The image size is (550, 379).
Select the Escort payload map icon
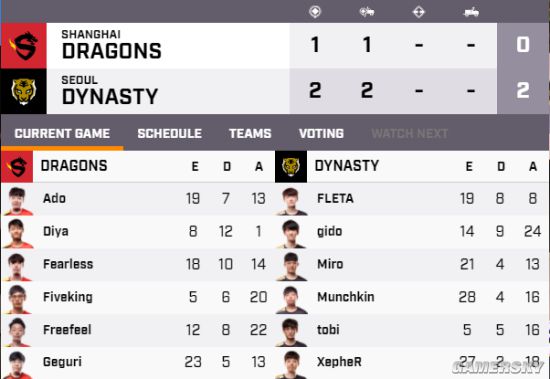tap(471, 12)
